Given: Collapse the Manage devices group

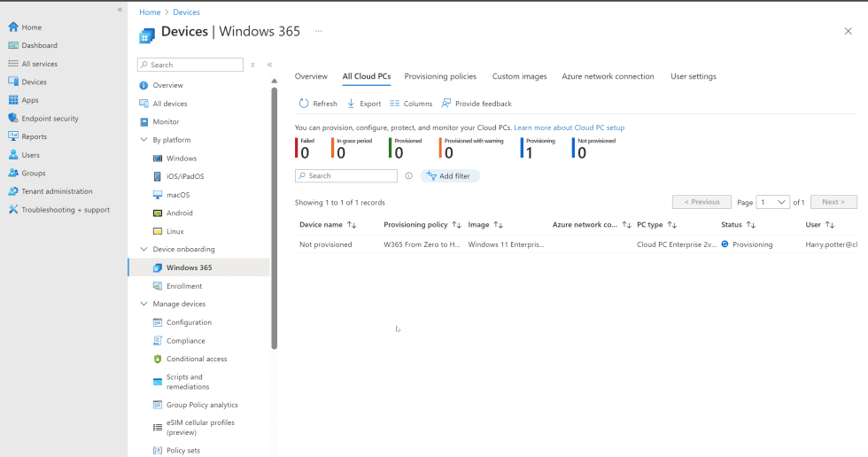Looking at the screenshot, I should 143,304.
